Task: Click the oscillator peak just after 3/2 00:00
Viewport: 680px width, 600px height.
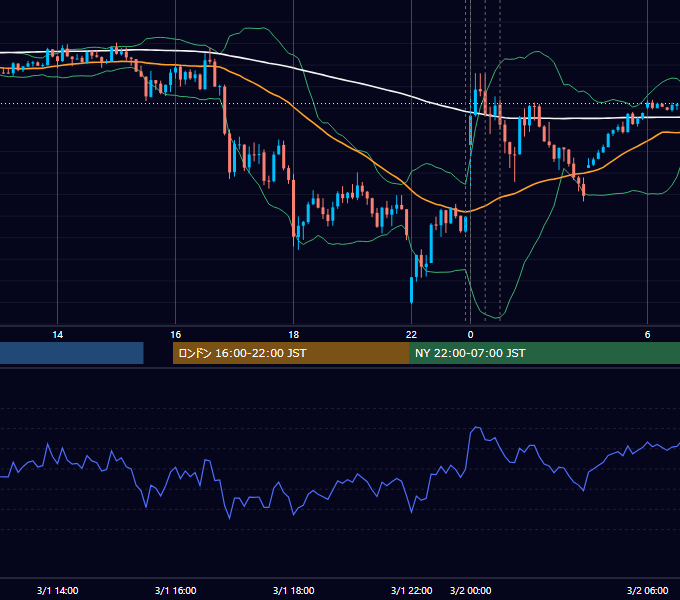Action: pos(477,428)
